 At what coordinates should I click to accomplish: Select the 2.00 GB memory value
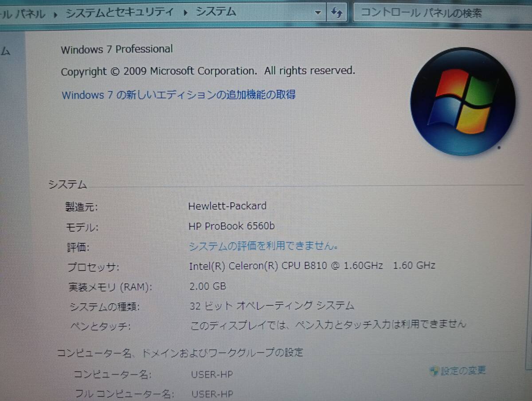pos(207,286)
